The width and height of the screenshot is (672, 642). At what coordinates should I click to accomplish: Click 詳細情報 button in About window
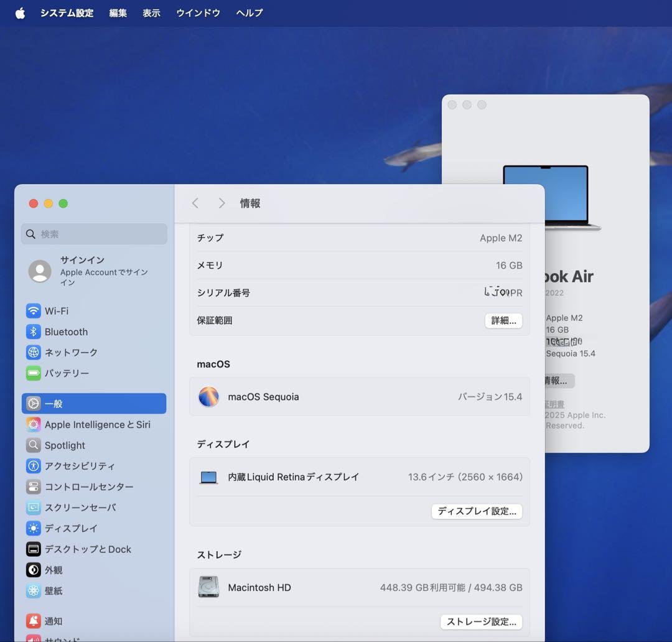click(559, 381)
